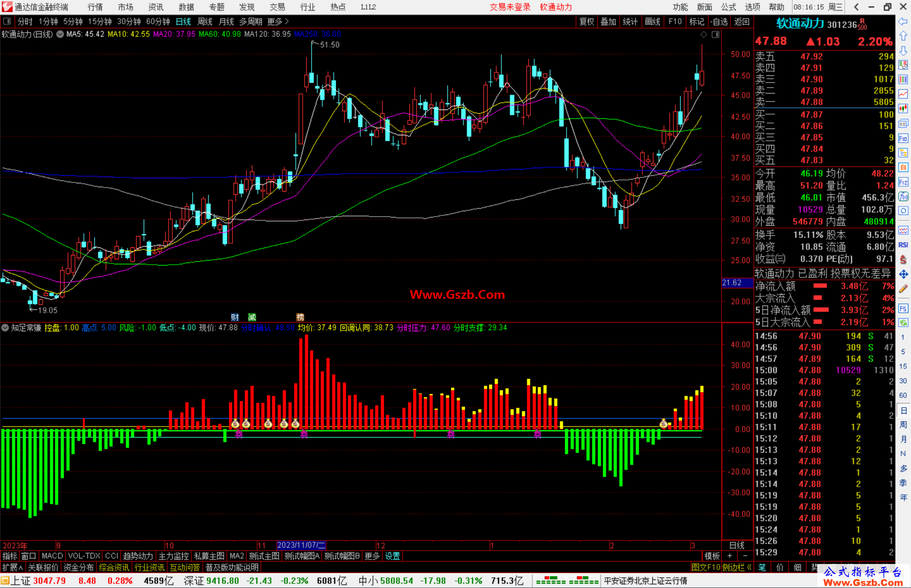Image resolution: width=911 pixels, height=588 pixels.
Task: Toggle the round icon beside 知足常赚 indicator
Action: tap(5, 328)
